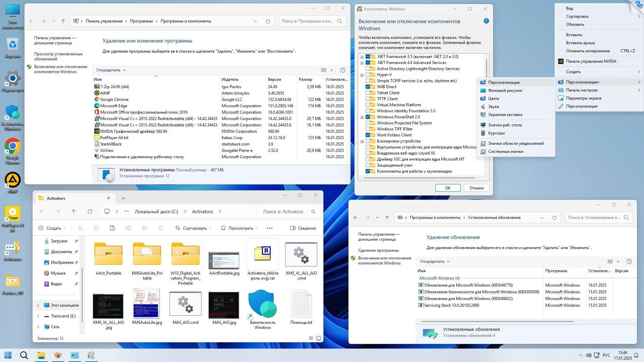Click the Delete (trash) icon in Explorer toolbar
644x362 pixels.
pyautogui.click(x=161, y=228)
